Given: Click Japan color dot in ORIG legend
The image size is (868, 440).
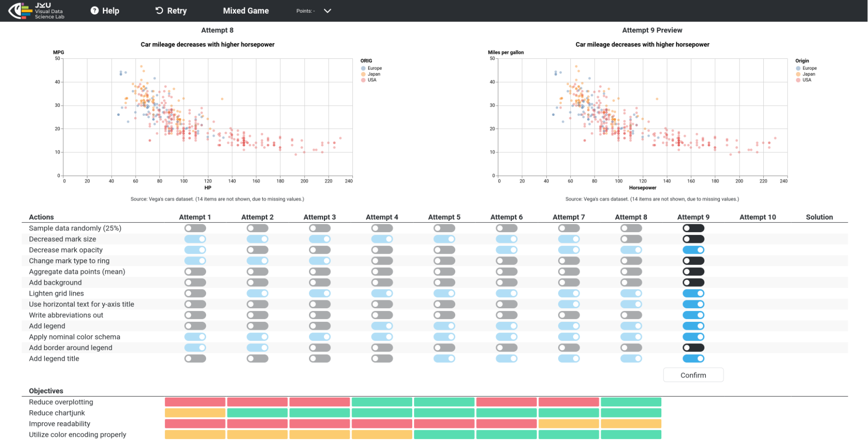Looking at the screenshot, I should (363, 74).
